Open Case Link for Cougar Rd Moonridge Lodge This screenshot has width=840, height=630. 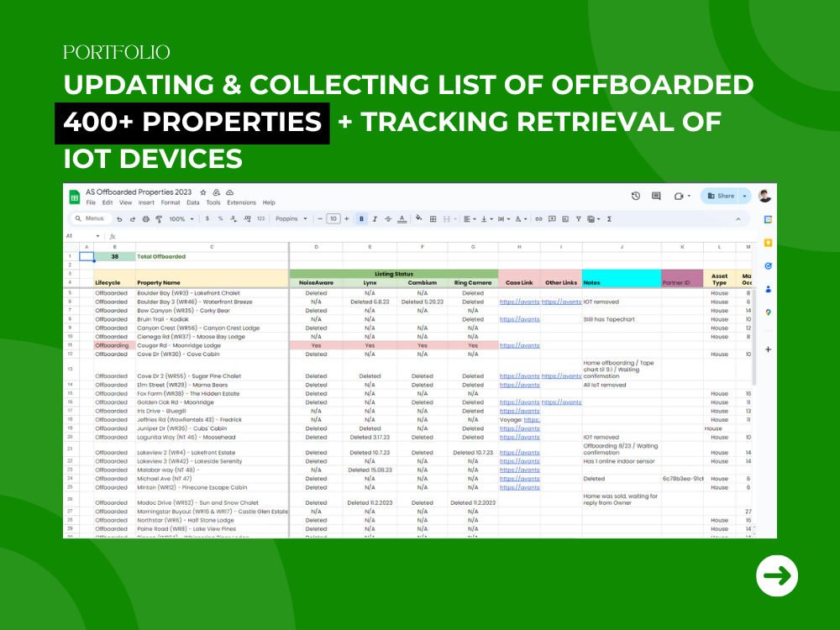tap(520, 345)
